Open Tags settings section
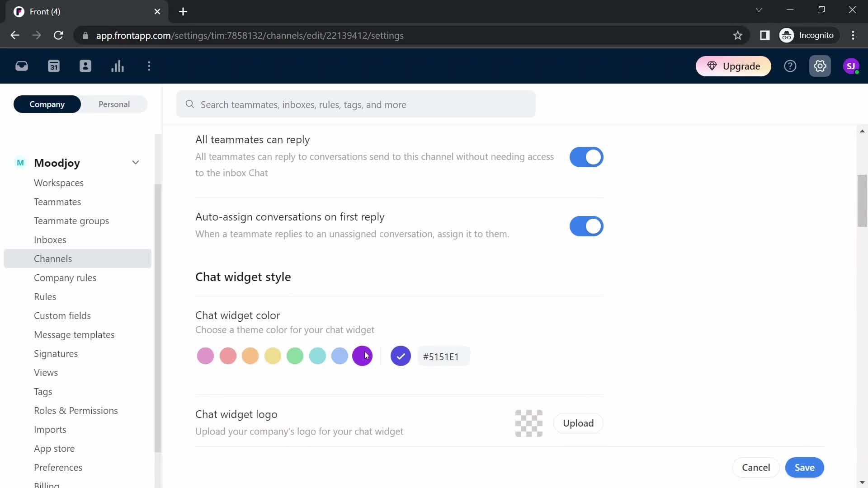This screenshot has width=868, height=488. (43, 391)
